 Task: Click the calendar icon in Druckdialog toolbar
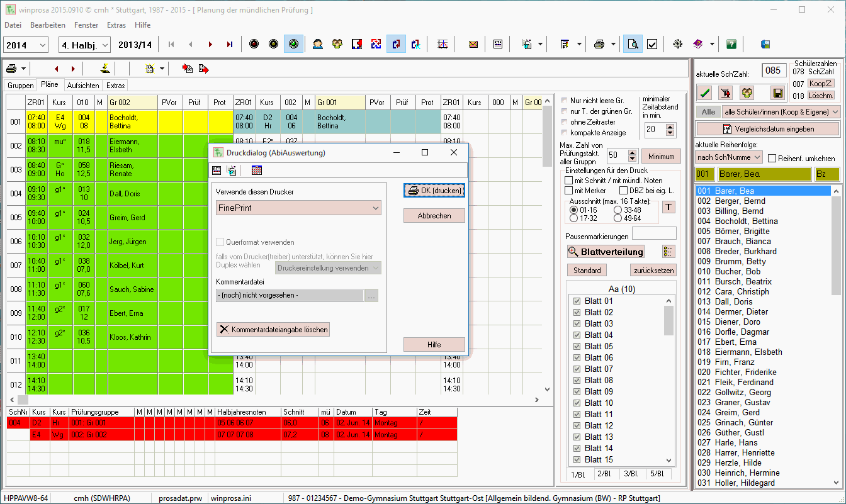tap(256, 170)
